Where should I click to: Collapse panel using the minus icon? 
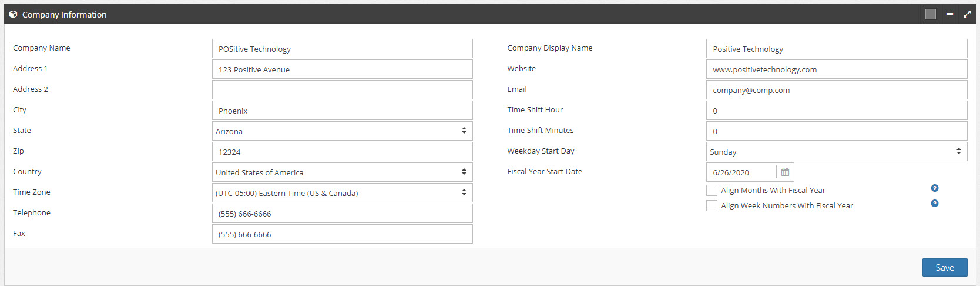(949, 14)
